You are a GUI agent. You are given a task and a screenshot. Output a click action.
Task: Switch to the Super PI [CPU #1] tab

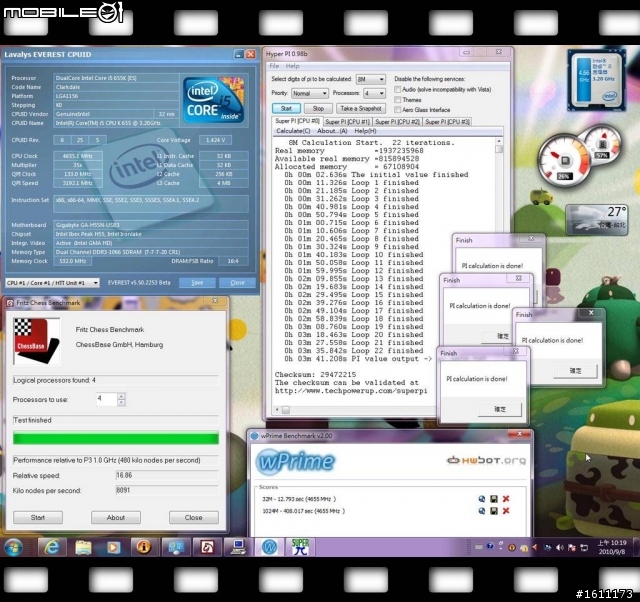[x=347, y=122]
